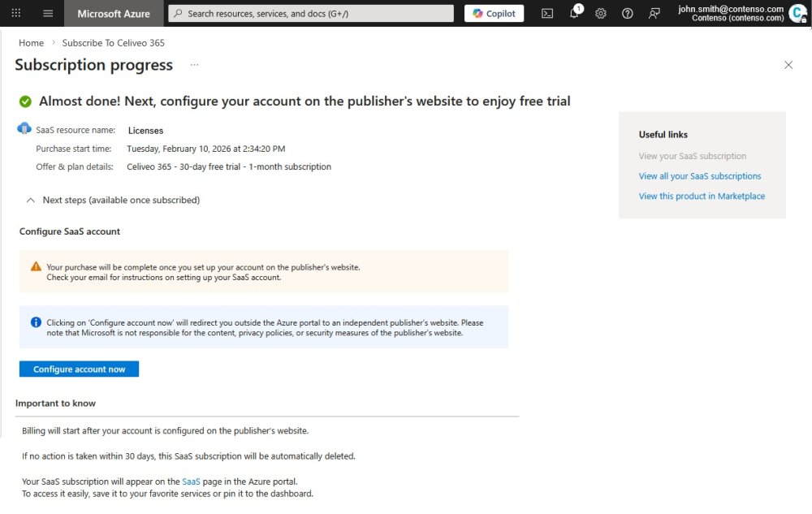
Task: Go to Home breadcrumb
Action: click(x=31, y=43)
